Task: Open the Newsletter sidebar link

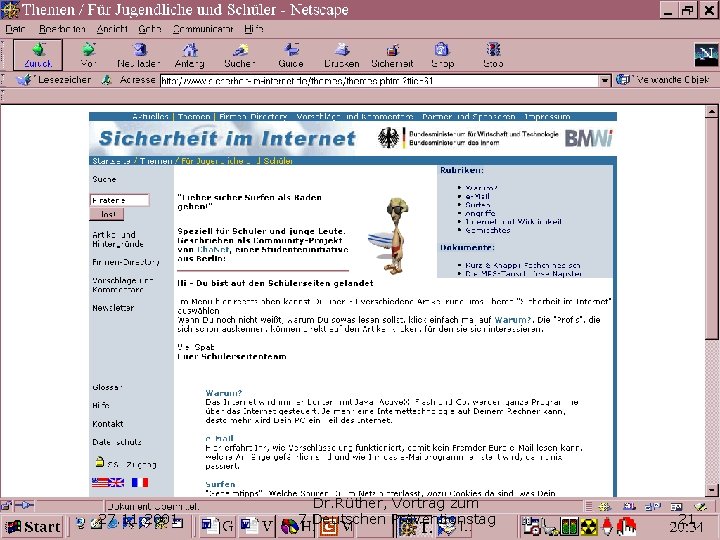Action: [x=113, y=308]
